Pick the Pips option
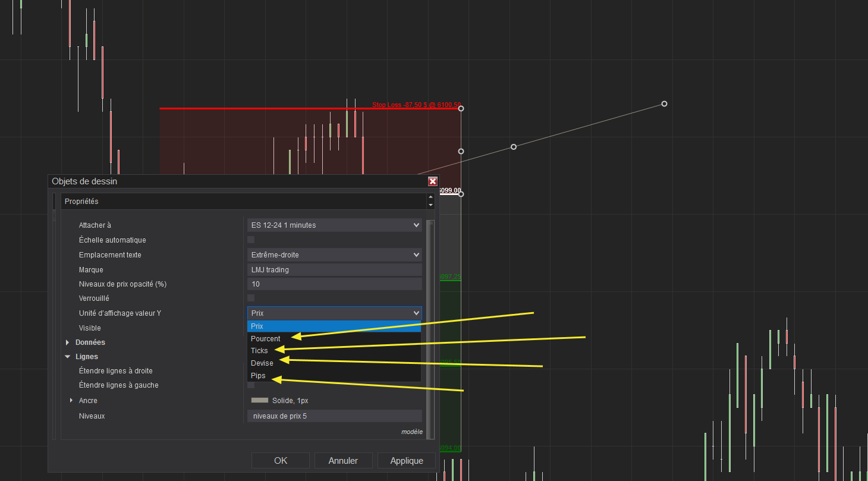The height and width of the screenshot is (481, 868). (x=259, y=376)
